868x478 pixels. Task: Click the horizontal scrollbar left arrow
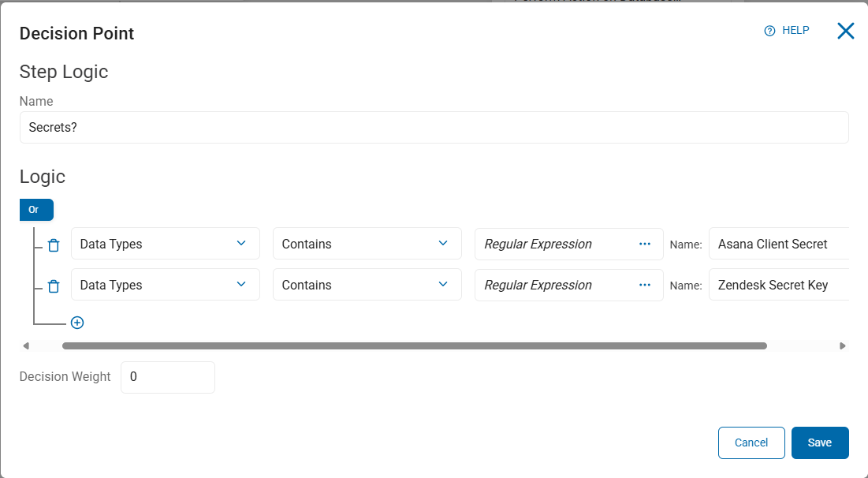click(x=26, y=345)
